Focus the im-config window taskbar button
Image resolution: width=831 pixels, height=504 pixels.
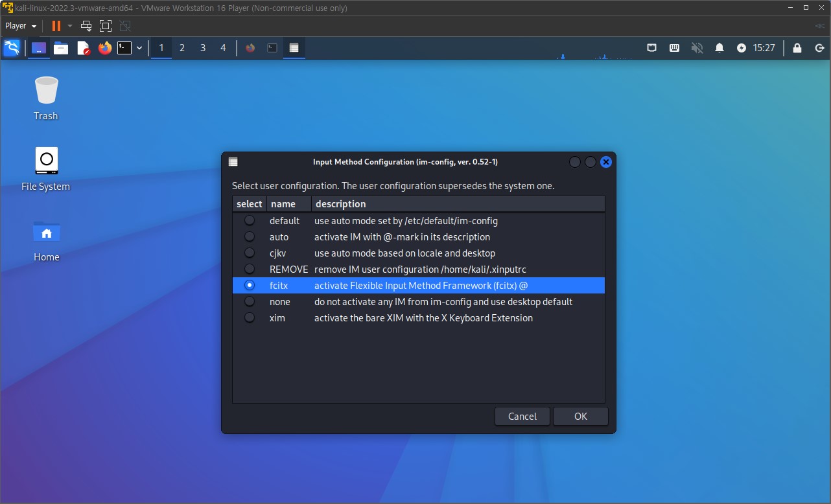click(x=294, y=48)
